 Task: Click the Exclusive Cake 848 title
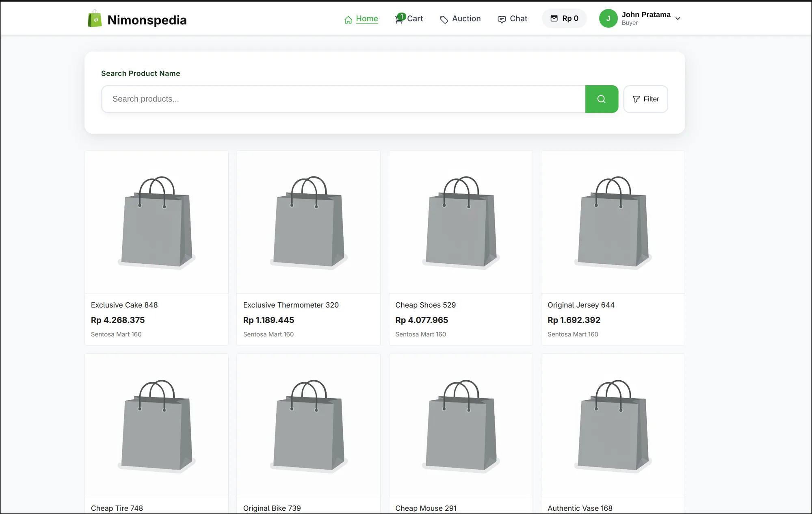click(124, 305)
